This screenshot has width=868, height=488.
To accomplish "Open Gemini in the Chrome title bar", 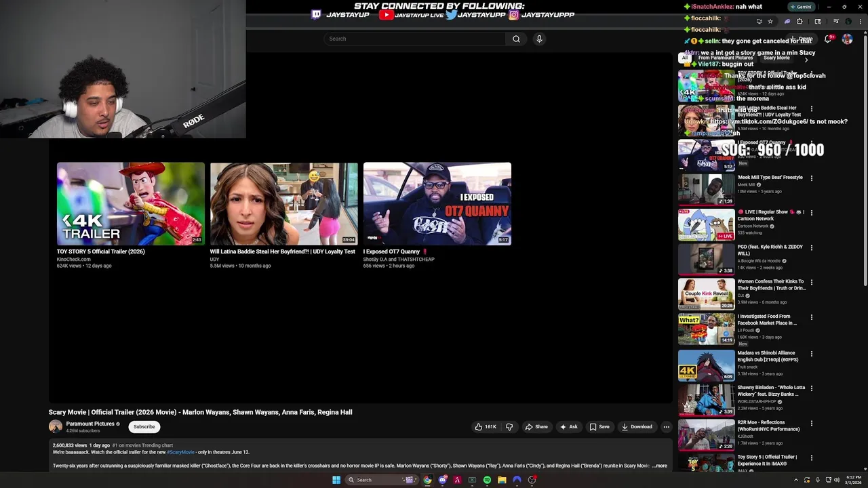I will pyautogui.click(x=801, y=7).
